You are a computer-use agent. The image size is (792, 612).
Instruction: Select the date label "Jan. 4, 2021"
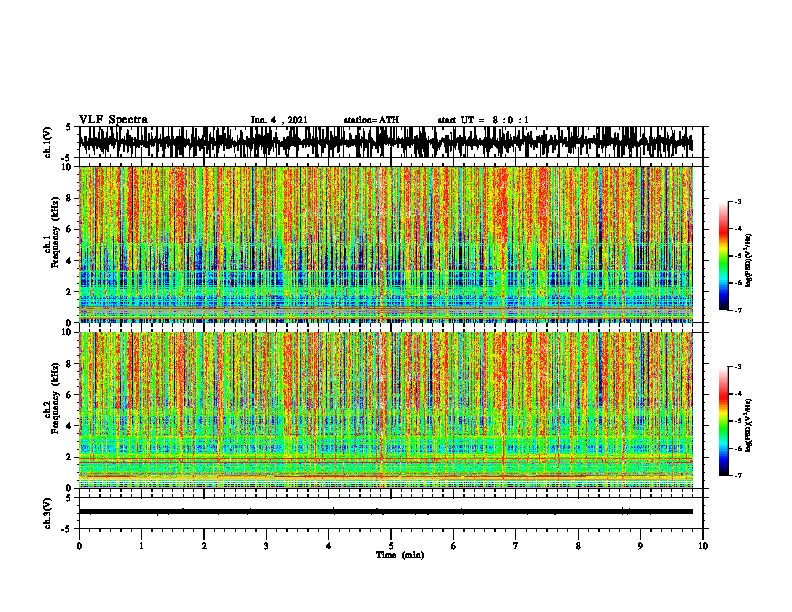coord(279,120)
